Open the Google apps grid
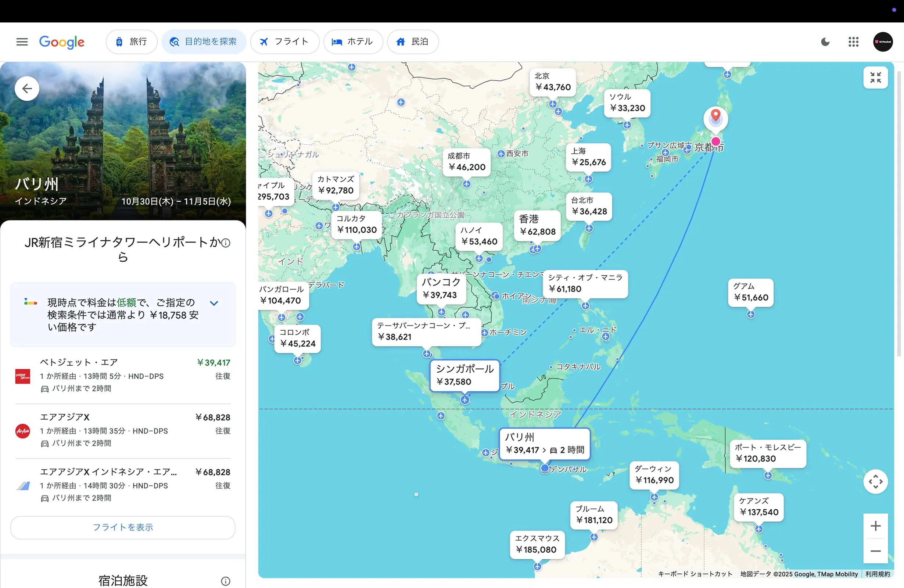The width and height of the screenshot is (904, 588). (x=853, y=42)
